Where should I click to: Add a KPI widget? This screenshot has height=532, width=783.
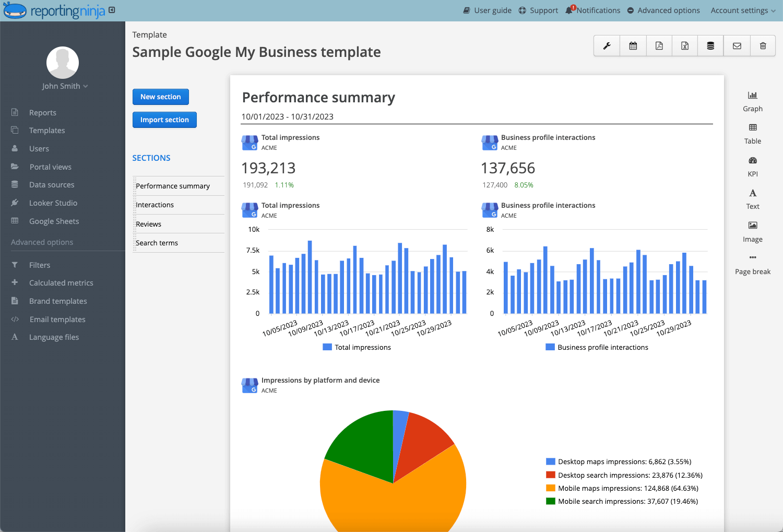click(753, 167)
